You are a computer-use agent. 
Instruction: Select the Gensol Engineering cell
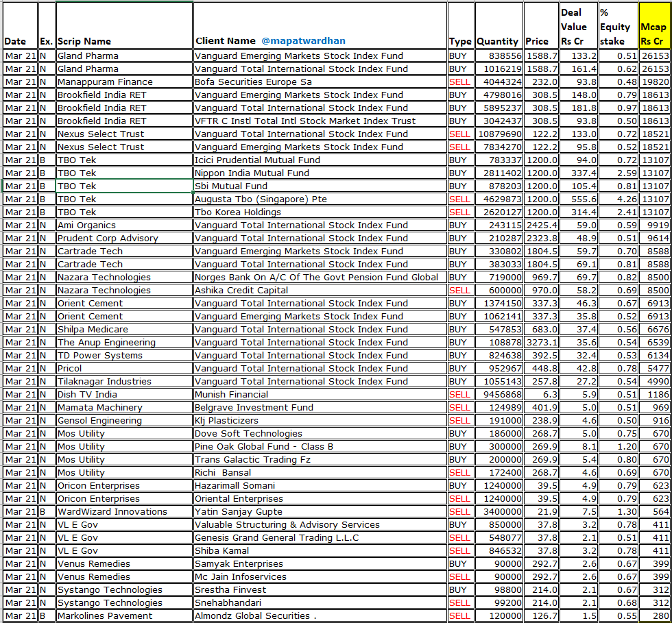pos(124,420)
